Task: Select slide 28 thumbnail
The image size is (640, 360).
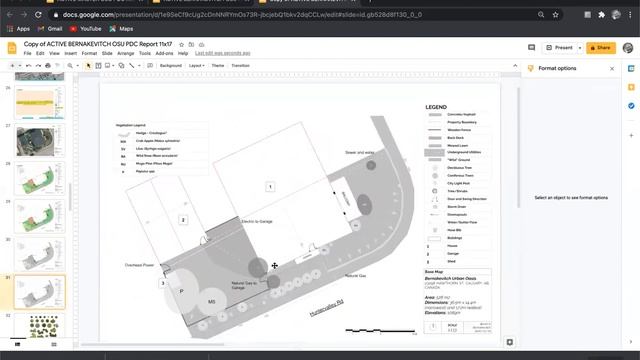Action: (x=40, y=178)
